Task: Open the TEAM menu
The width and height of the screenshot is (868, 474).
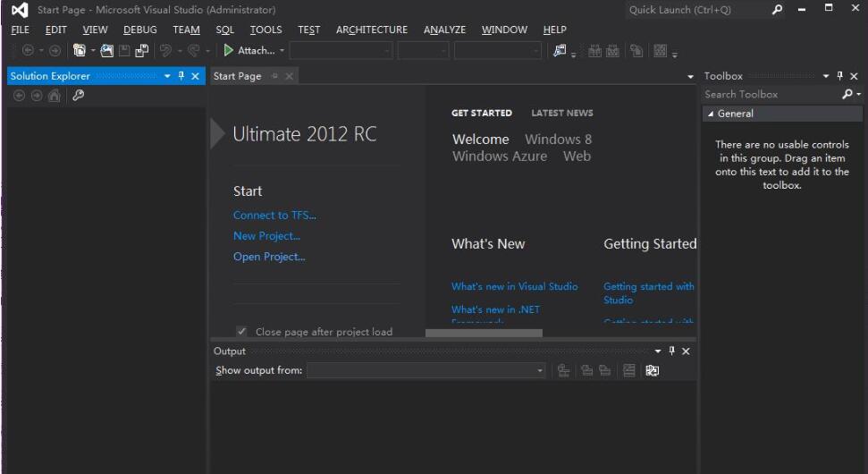Action: [x=186, y=30]
